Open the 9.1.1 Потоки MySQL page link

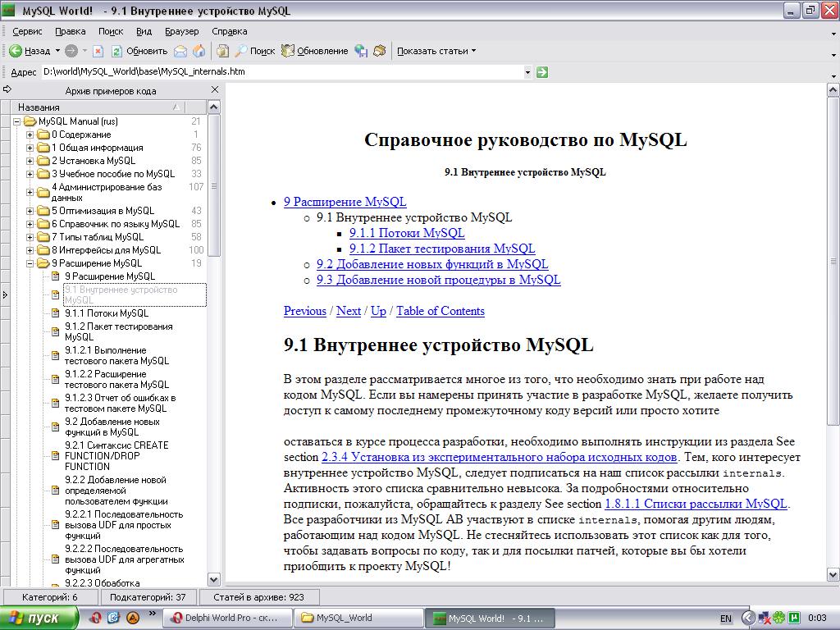(x=407, y=233)
